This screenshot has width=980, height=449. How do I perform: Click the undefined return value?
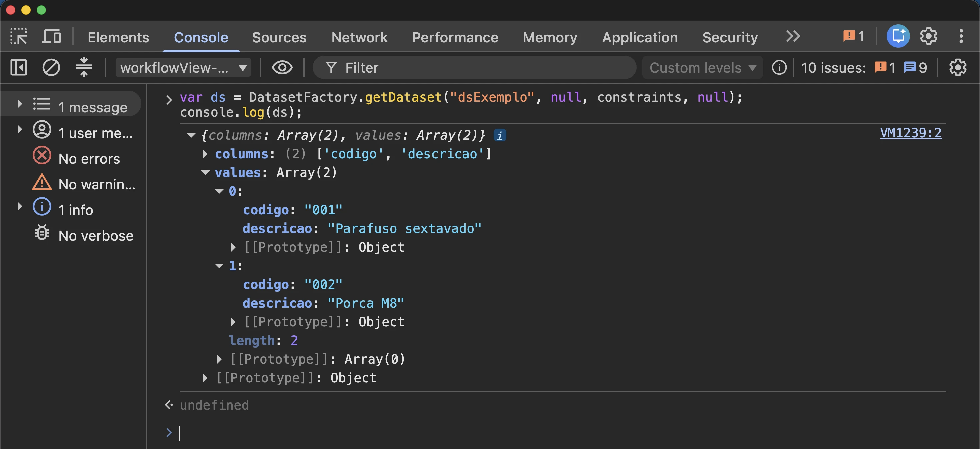(x=214, y=405)
